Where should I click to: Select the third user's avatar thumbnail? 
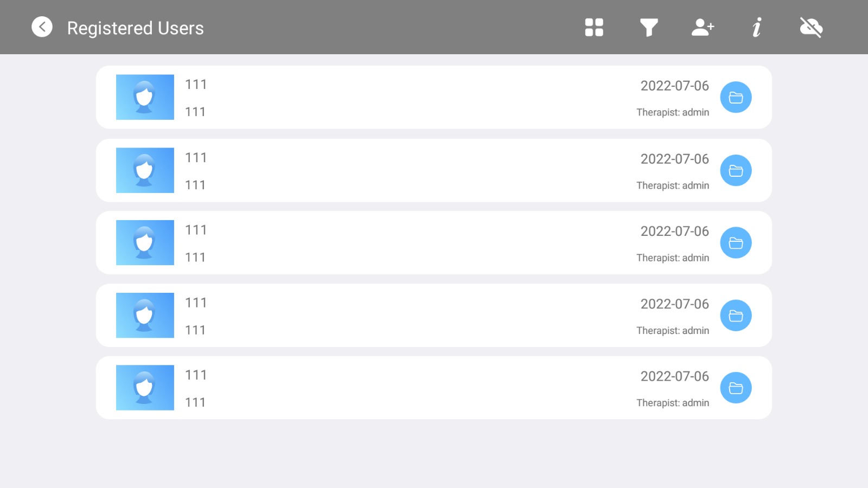click(145, 242)
